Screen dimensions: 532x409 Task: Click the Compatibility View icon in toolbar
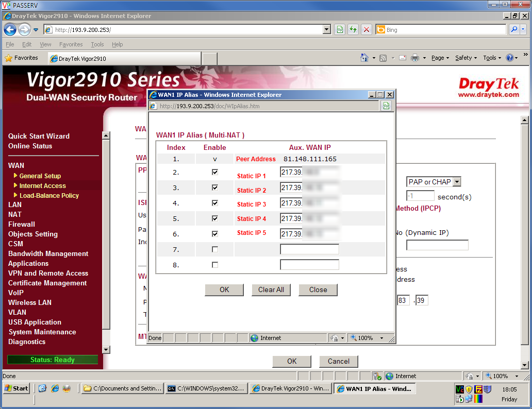tap(340, 30)
